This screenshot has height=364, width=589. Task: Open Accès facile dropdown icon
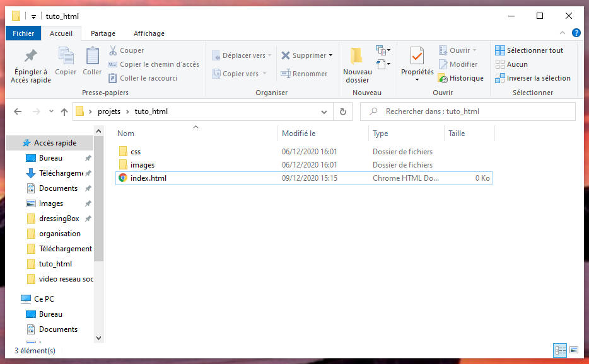click(383, 64)
